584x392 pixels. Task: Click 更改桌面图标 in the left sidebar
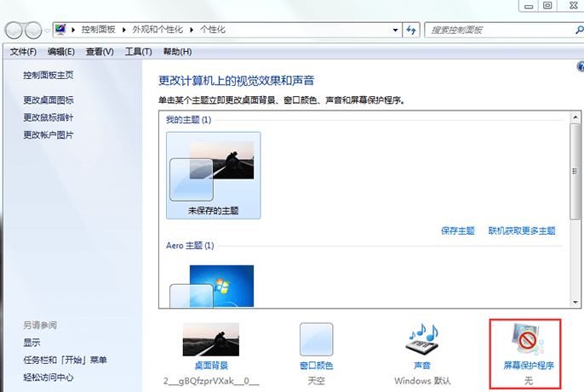[48, 99]
